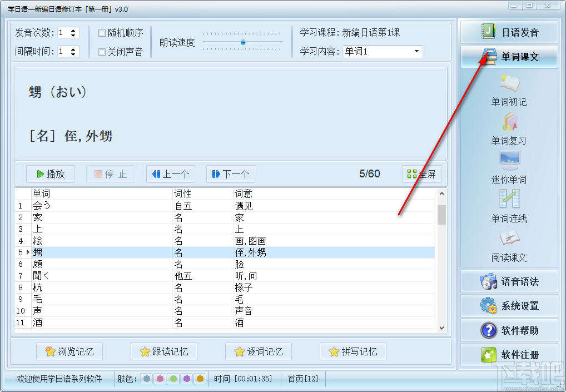Decrease the 间隔时间 spinner value
The width and height of the screenshot is (566, 392).
(x=73, y=54)
